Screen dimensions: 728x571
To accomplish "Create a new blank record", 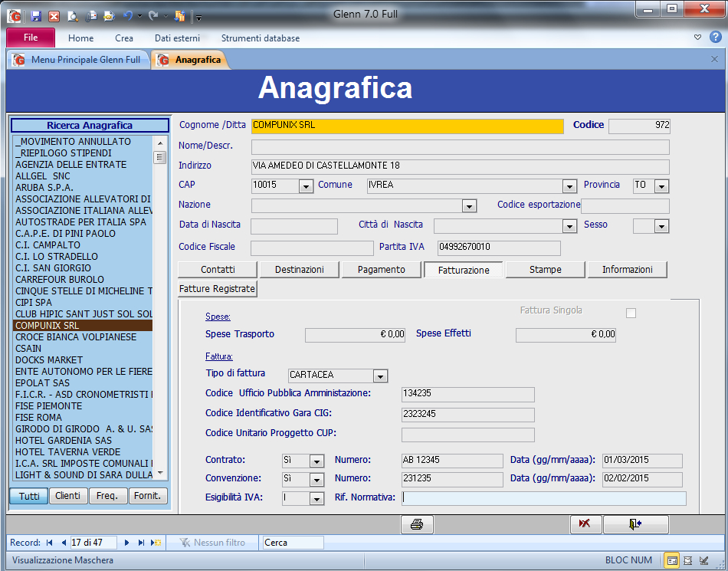I will tap(156, 543).
